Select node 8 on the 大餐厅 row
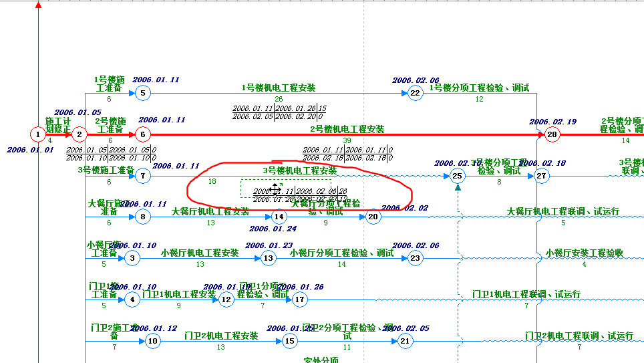644x363 pixels. click(x=142, y=217)
